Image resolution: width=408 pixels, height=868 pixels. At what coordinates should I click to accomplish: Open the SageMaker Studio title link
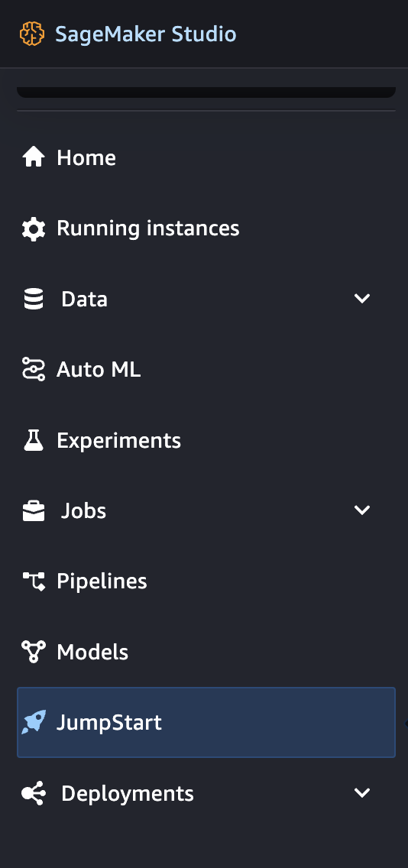(146, 34)
